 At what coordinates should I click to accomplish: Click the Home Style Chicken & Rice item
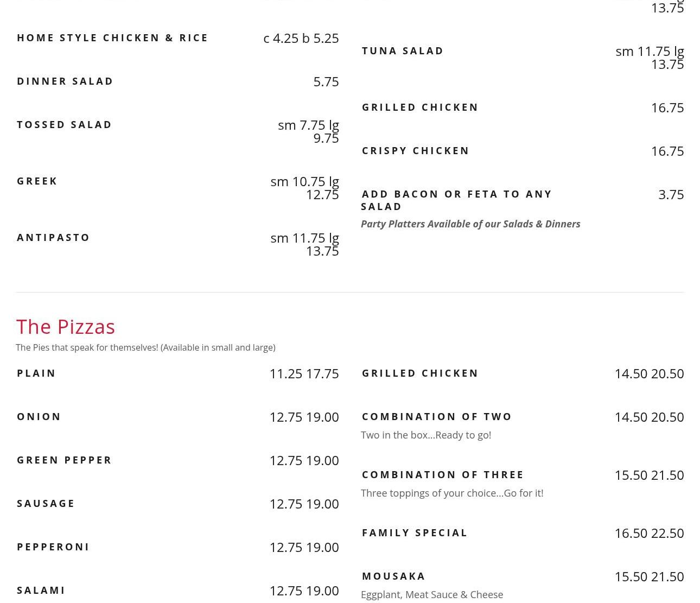pos(112,38)
